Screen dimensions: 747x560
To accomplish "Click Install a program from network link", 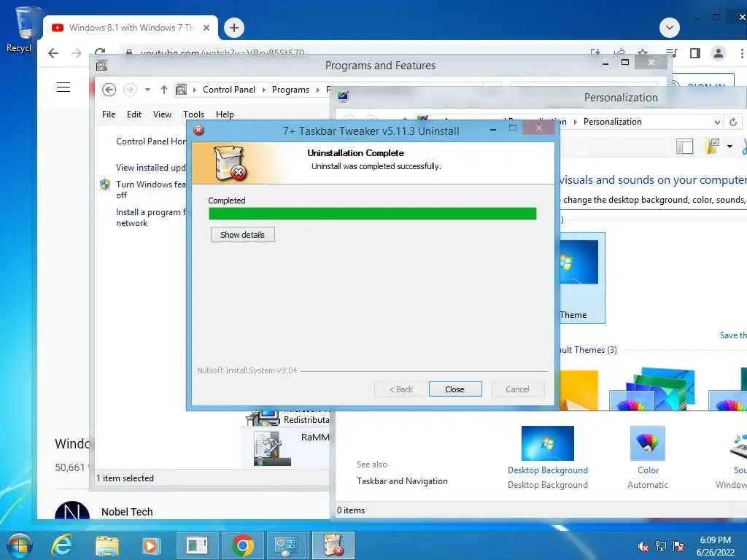I will tap(151, 217).
